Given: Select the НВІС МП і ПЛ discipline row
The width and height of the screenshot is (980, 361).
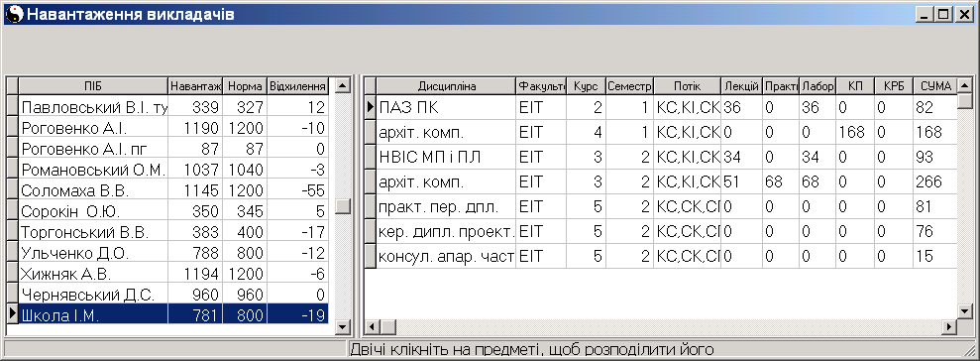Looking at the screenshot, I should 667,157.
